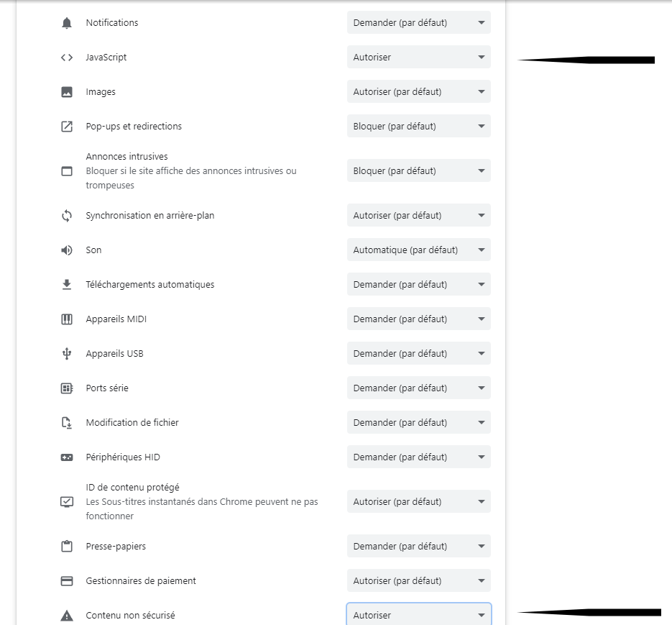The image size is (672, 625).
Task: Click the Synchronisation en arrière-plan sync icon
Action: [67, 216]
